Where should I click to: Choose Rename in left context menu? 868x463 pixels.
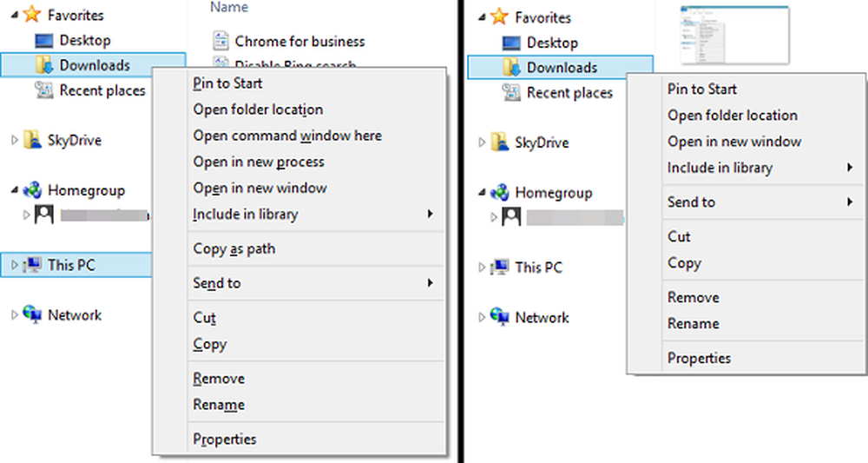[299, 404]
